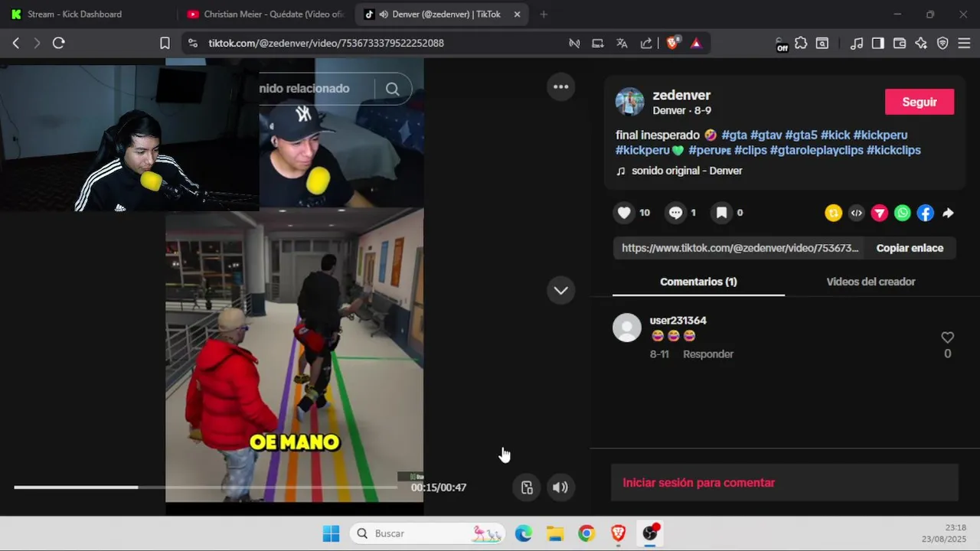Toggle the browser sidebar panel icon

coord(878,44)
